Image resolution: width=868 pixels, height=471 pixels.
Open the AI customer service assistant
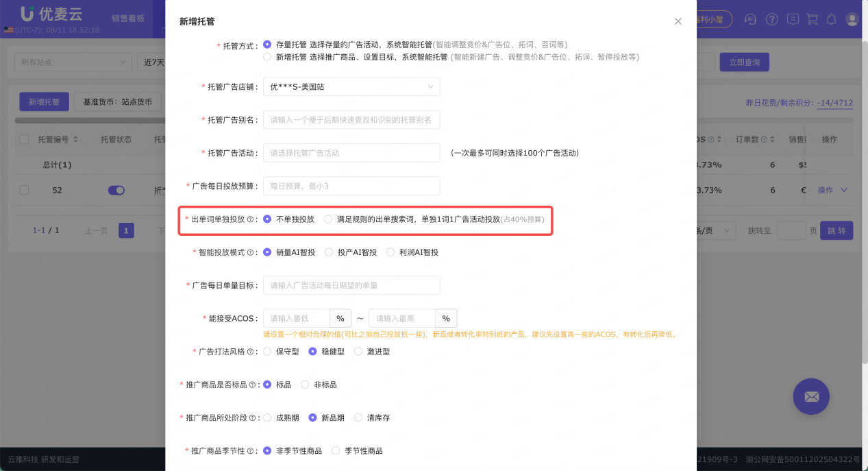point(750,19)
